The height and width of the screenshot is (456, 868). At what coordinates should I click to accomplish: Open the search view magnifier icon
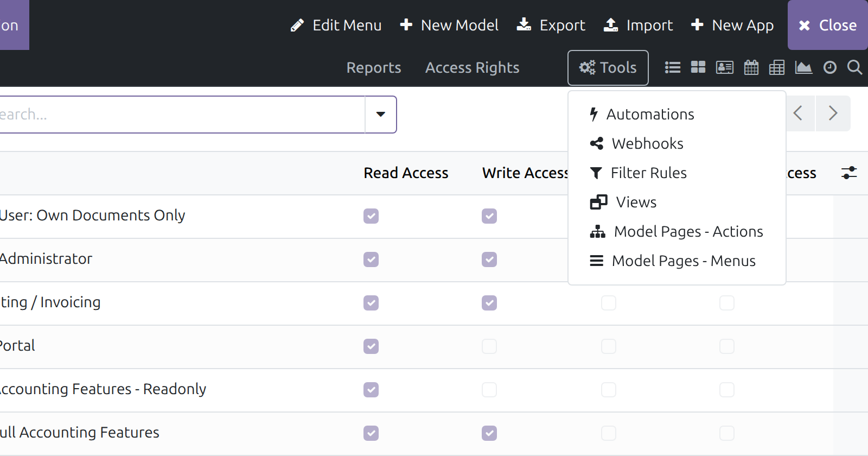tap(854, 67)
